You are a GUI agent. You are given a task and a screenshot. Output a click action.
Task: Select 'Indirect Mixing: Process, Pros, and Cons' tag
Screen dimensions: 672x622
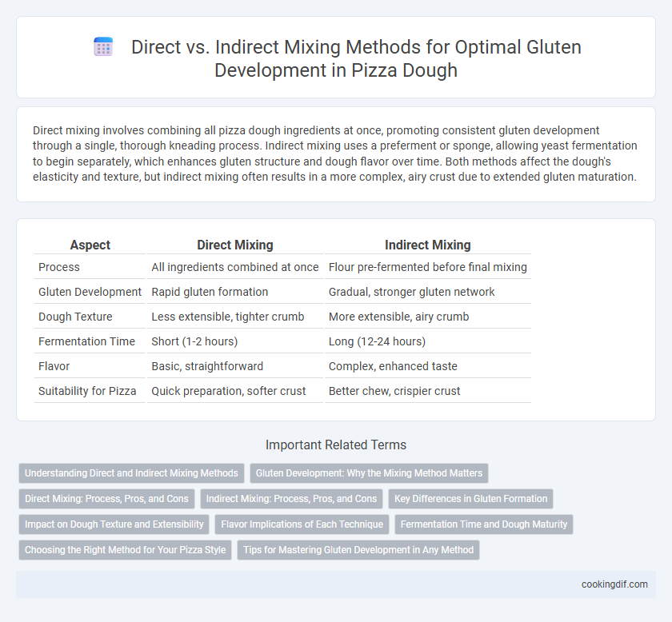point(291,499)
